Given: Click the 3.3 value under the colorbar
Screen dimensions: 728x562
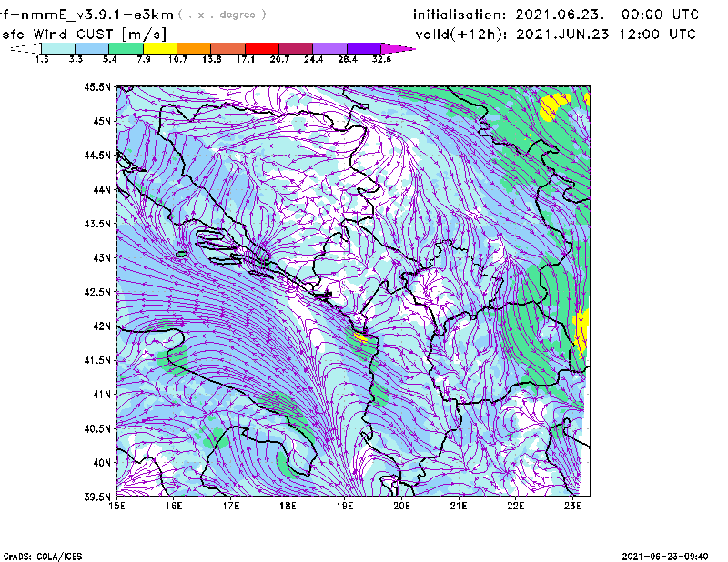Looking at the screenshot, I should pyautogui.click(x=76, y=59).
